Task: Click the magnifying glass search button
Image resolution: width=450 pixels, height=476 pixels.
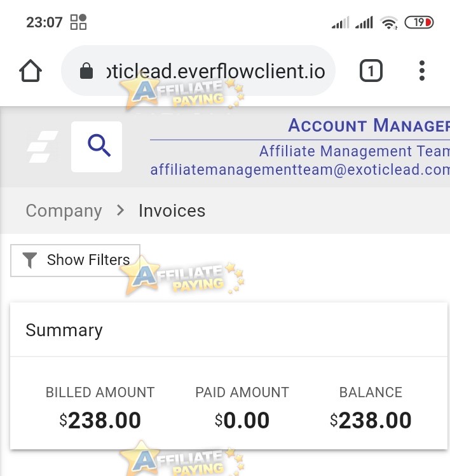Action: tap(97, 147)
